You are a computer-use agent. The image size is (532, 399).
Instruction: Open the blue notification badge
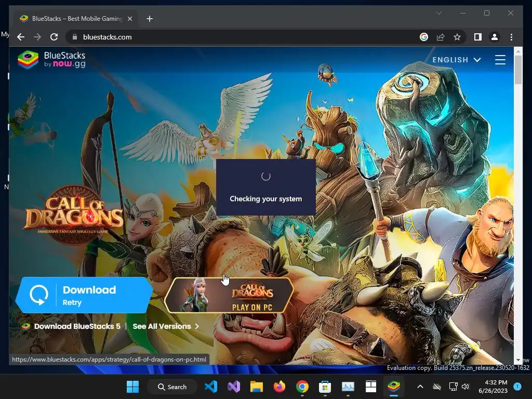(x=517, y=387)
